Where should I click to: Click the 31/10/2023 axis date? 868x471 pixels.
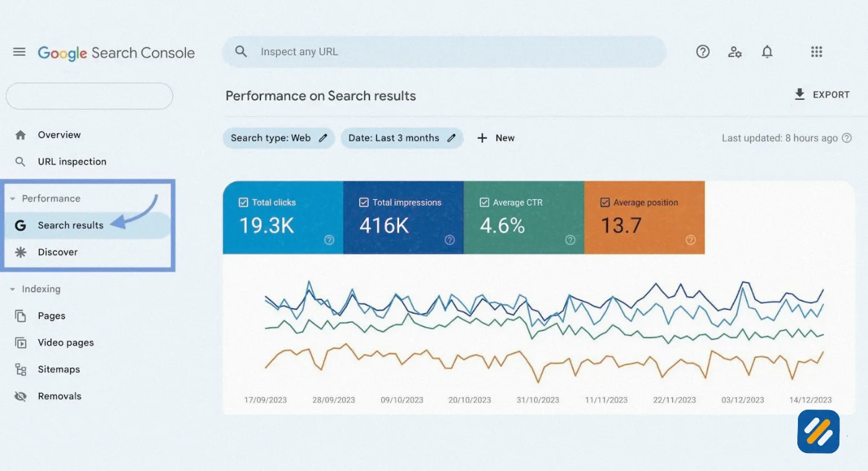pos(538,400)
